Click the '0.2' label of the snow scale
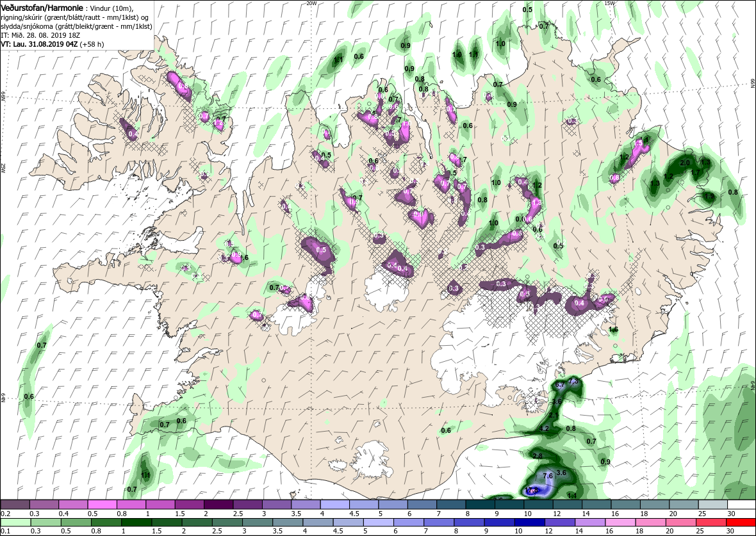Screen dimensions: 756x536 click(4, 513)
